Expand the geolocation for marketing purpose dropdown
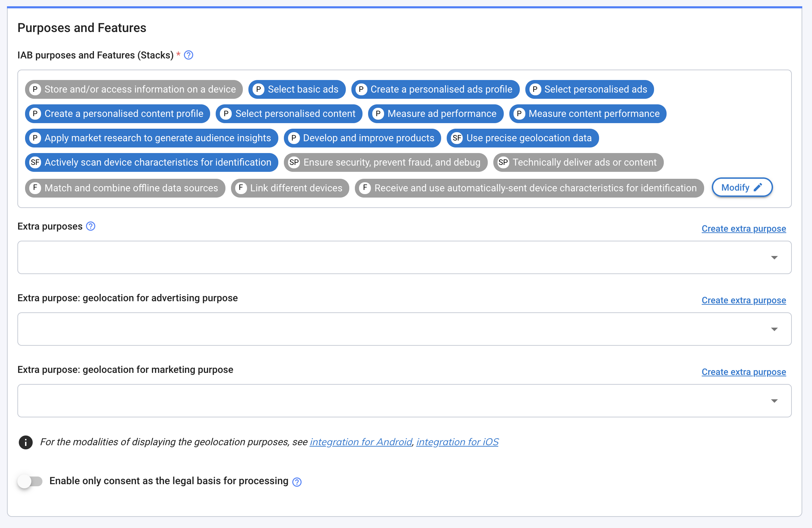 pos(774,401)
